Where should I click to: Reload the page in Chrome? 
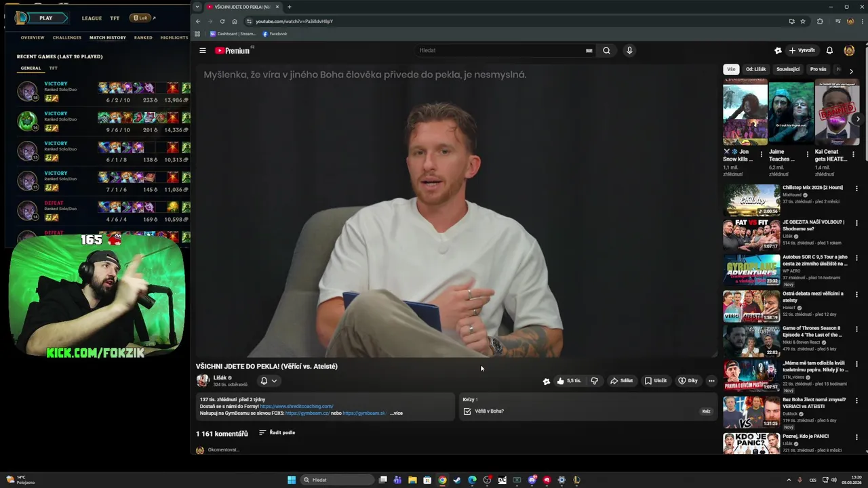tap(222, 21)
